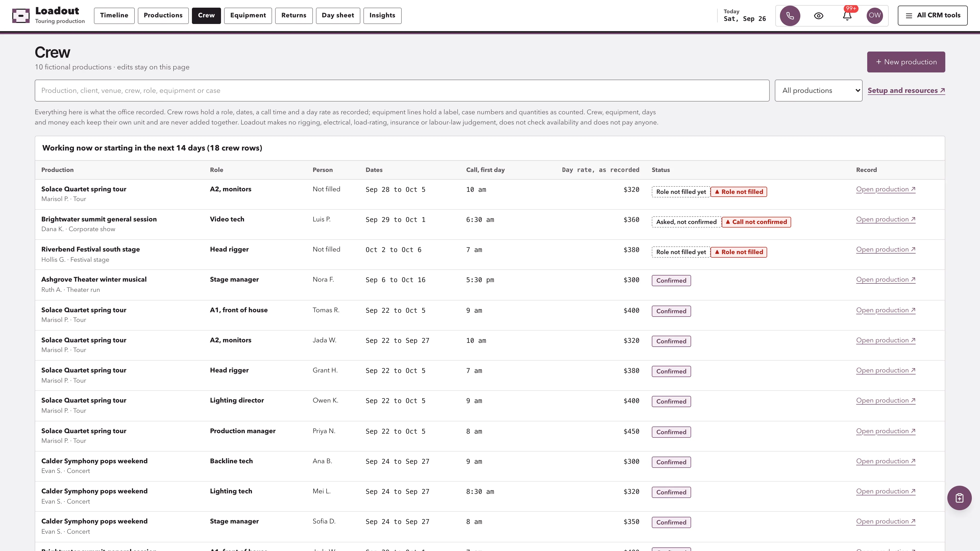Open the floating clipboard button

point(959,498)
